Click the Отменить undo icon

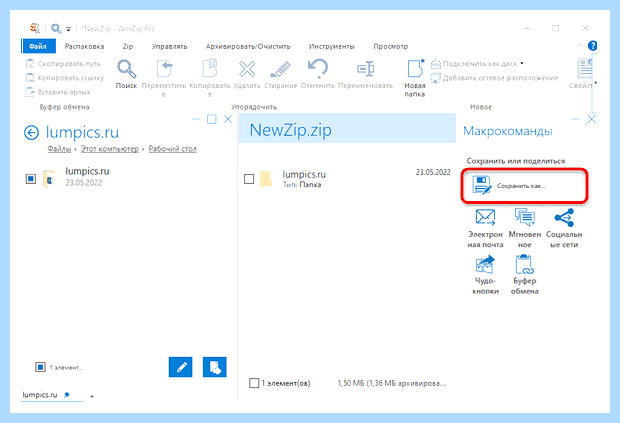click(x=318, y=68)
